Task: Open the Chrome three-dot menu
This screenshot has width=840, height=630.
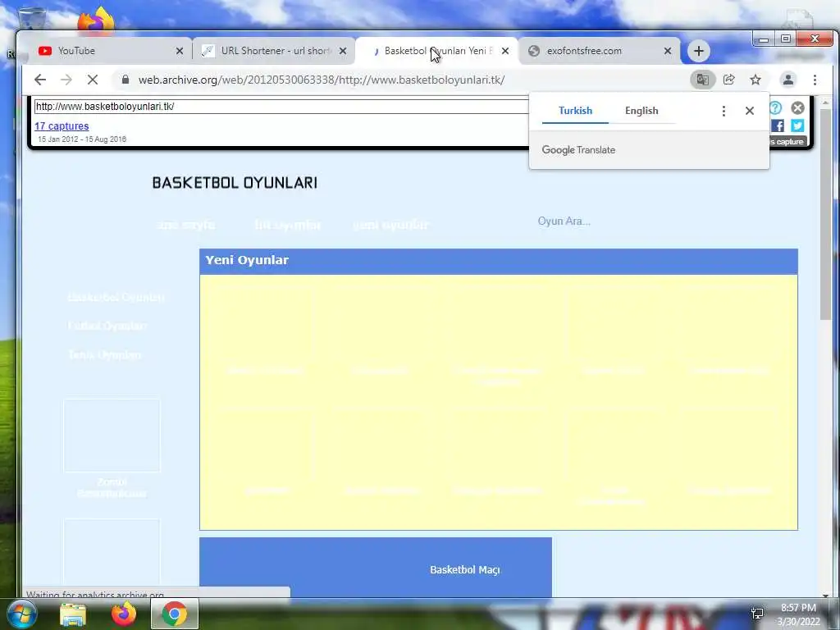Action: pyautogui.click(x=815, y=80)
